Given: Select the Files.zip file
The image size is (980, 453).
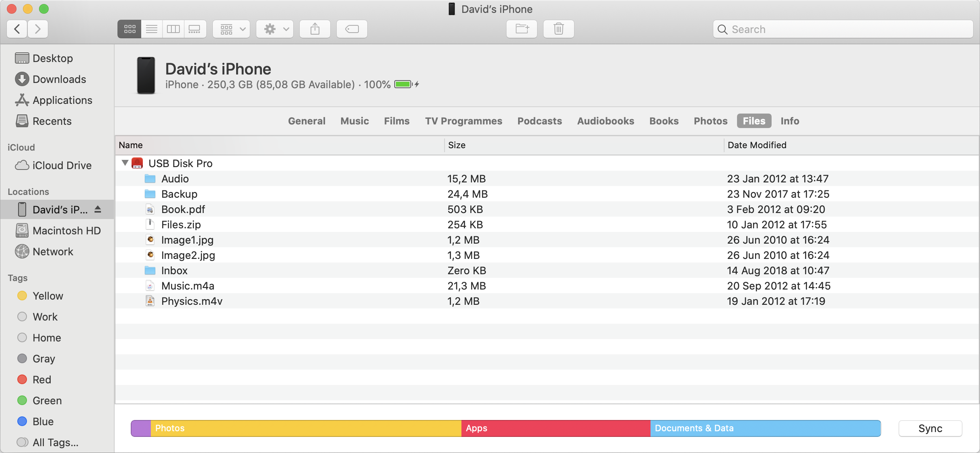Looking at the screenshot, I should (x=547, y=225).
